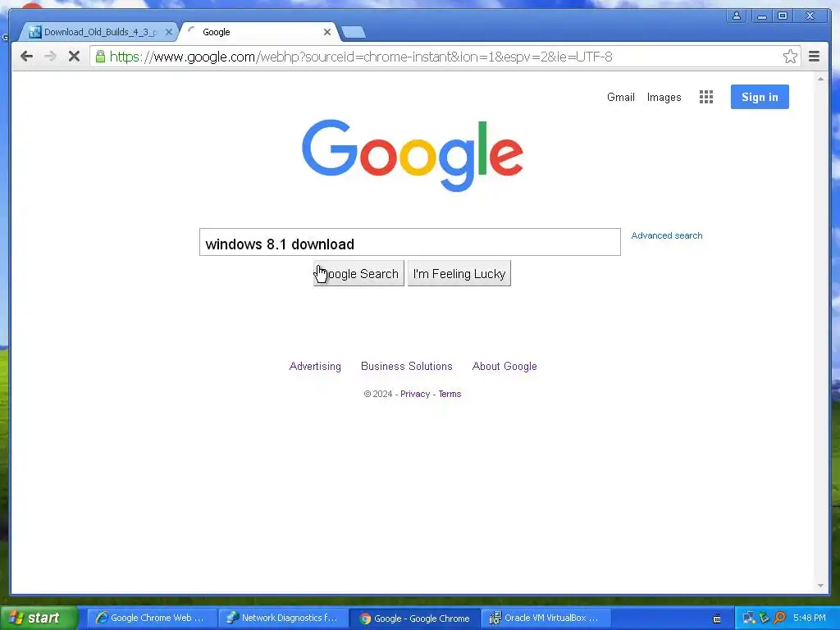Click the address bar URL
The width and height of the screenshot is (840, 630).
[x=361, y=57]
